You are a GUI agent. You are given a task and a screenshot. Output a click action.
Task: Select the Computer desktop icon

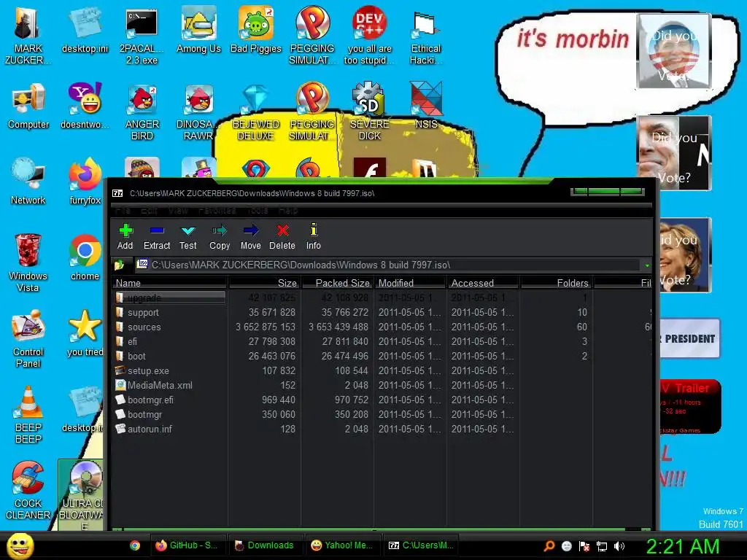pyautogui.click(x=28, y=106)
